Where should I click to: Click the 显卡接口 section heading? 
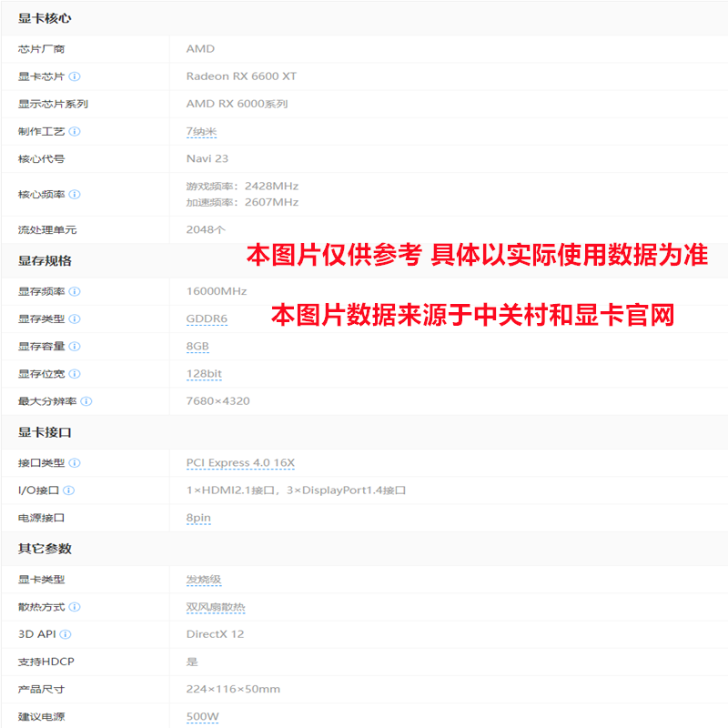[x=45, y=432]
